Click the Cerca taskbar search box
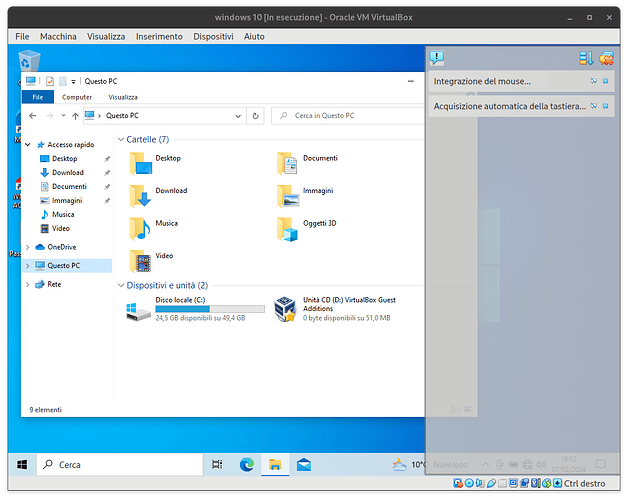The image size is (628, 500). click(120, 465)
